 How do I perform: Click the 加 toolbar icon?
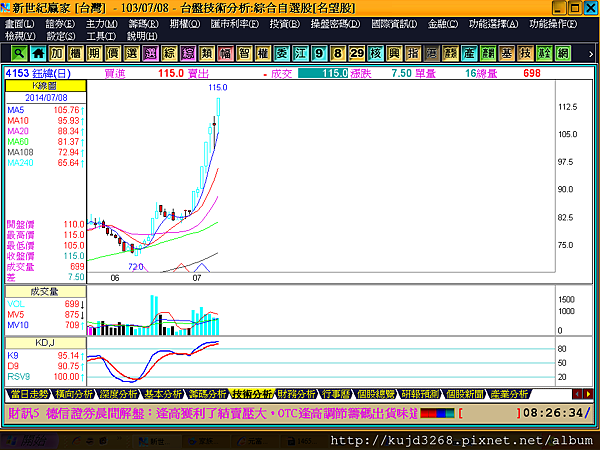click(x=57, y=53)
